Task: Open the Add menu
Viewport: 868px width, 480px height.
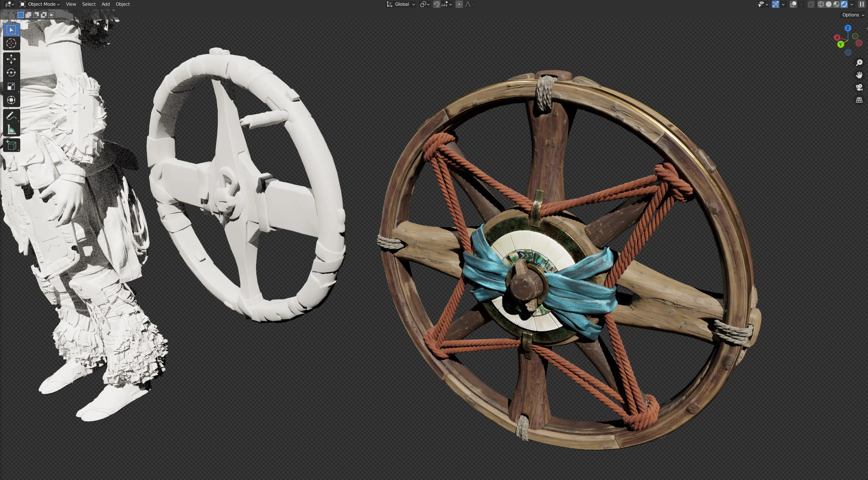Action: (105, 4)
